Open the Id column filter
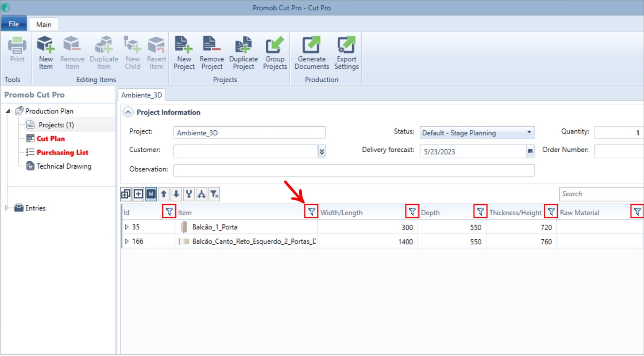 point(169,212)
